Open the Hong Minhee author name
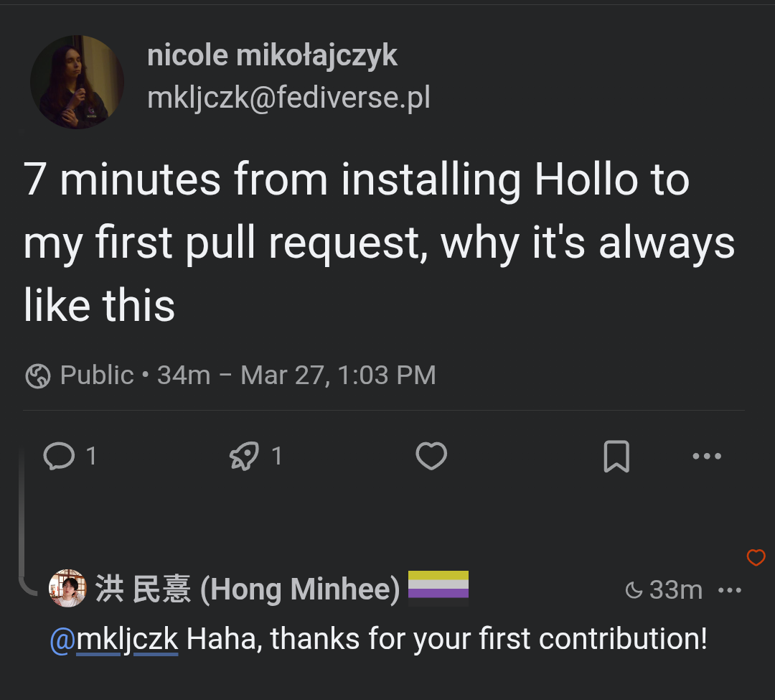This screenshot has width=775, height=700. pos(248,589)
